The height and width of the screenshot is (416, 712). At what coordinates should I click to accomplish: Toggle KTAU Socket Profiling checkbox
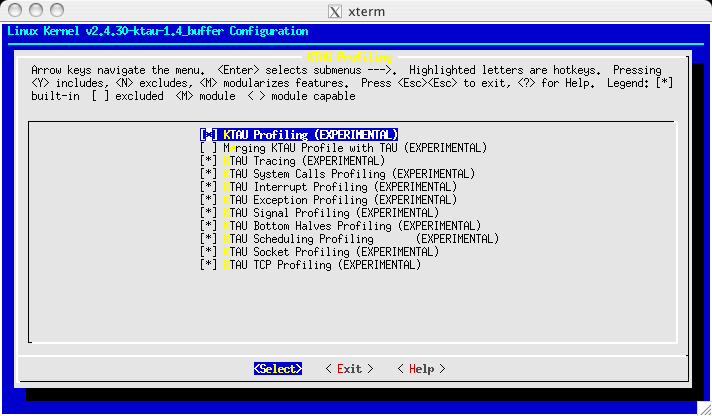pyautogui.click(x=208, y=252)
